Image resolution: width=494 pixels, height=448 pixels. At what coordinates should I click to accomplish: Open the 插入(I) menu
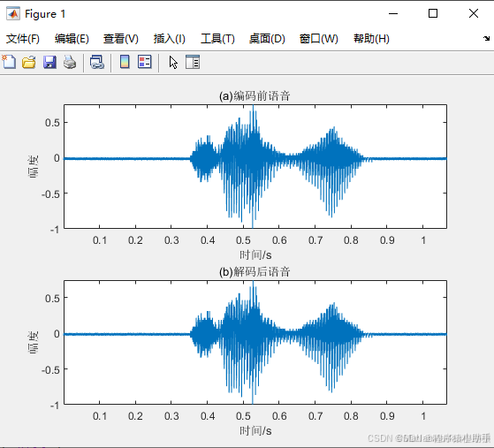[169, 39]
